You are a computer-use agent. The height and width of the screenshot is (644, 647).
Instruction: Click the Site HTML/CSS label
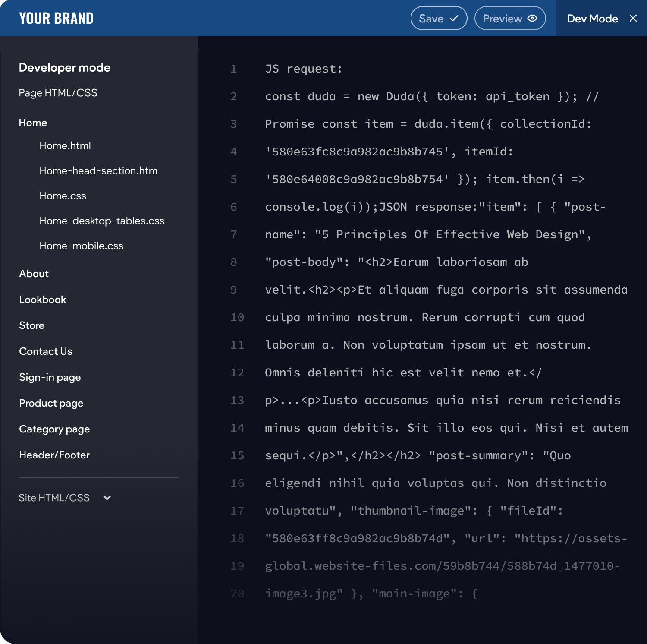click(x=54, y=498)
